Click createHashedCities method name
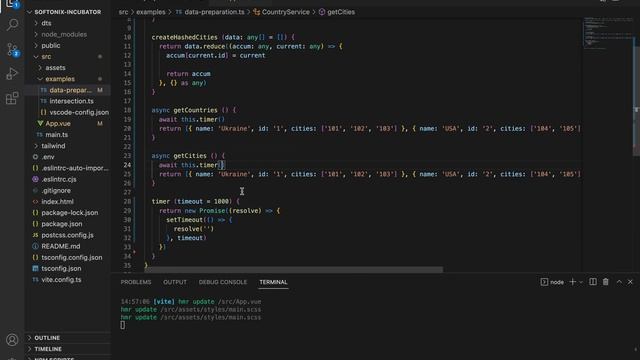 coord(184,37)
